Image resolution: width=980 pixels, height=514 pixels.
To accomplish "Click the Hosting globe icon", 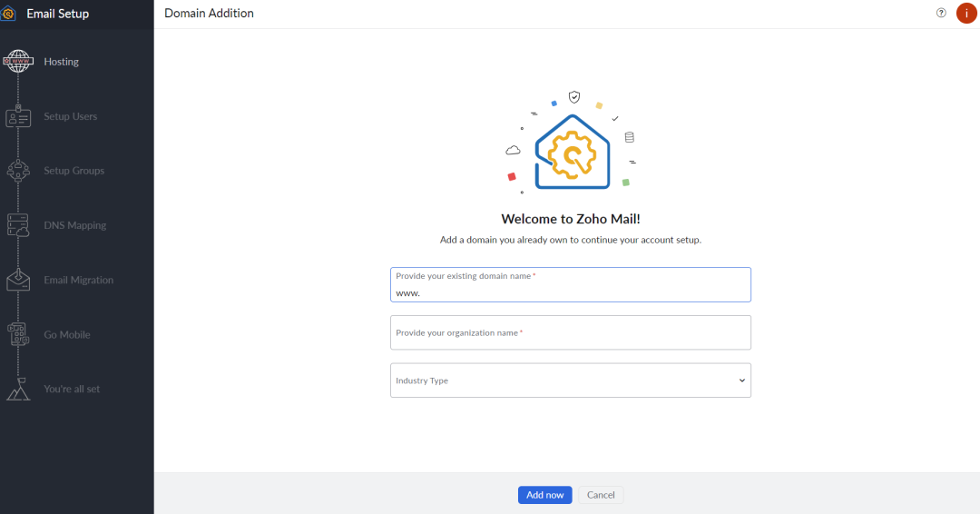I will (18, 61).
